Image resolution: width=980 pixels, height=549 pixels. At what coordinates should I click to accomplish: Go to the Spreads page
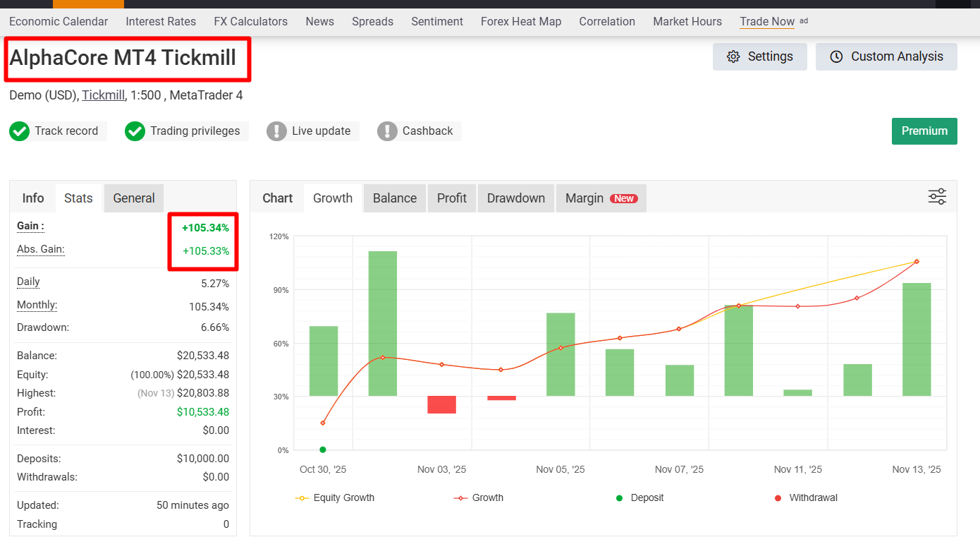373,22
